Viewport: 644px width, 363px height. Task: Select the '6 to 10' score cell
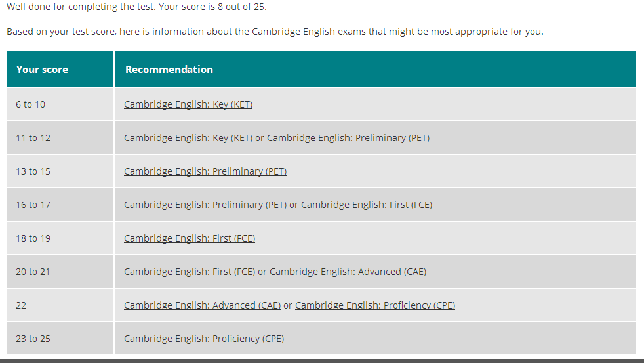(x=60, y=104)
